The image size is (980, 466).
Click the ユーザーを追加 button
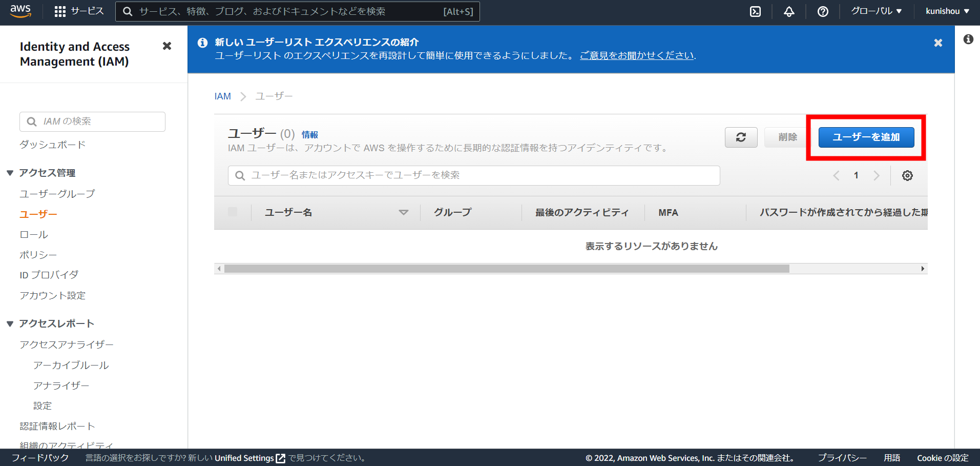point(866,137)
